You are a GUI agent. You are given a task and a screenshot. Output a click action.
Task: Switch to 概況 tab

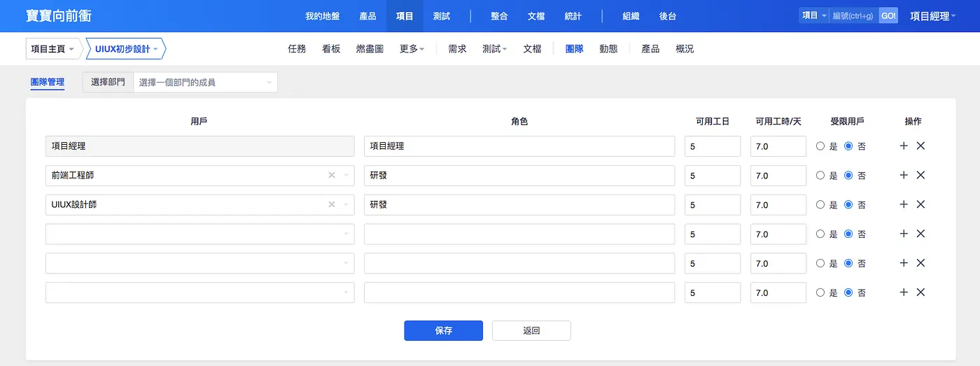685,49
